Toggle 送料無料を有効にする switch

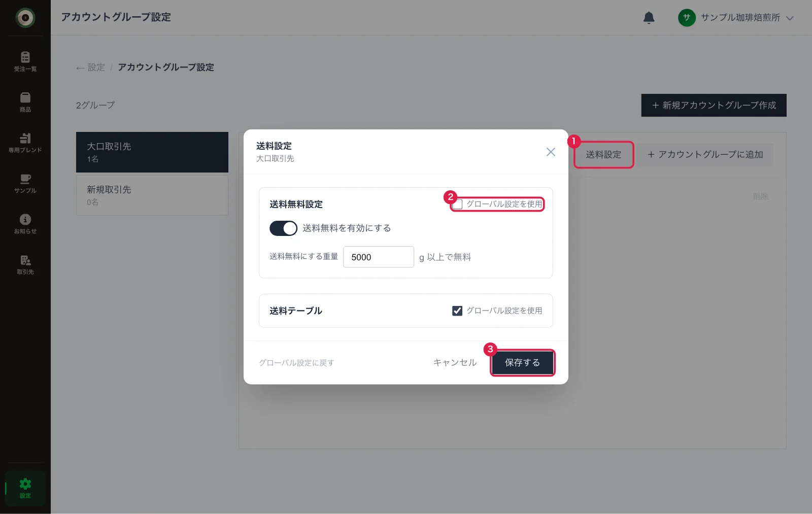[x=283, y=228]
